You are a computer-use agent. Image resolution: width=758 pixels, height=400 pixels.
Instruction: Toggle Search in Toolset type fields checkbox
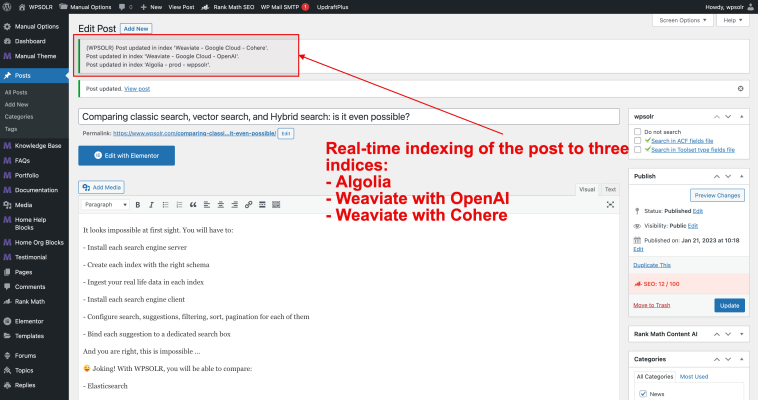pos(637,149)
